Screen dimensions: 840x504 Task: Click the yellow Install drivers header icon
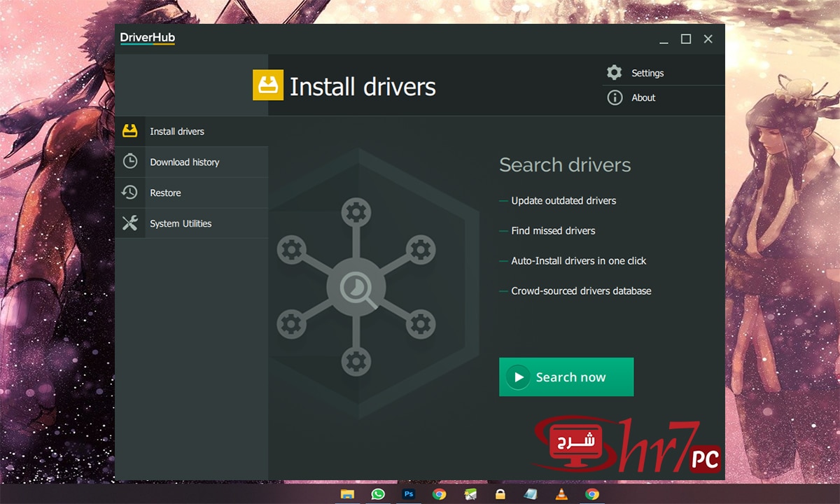tap(267, 85)
